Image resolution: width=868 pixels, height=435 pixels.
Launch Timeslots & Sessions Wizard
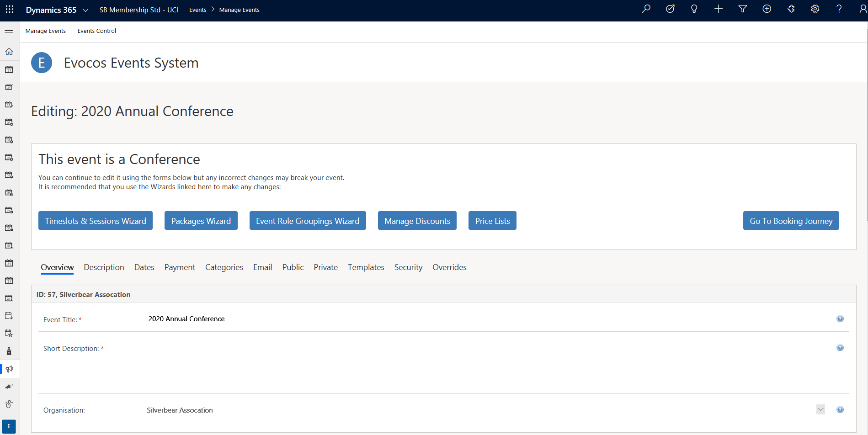coord(96,221)
